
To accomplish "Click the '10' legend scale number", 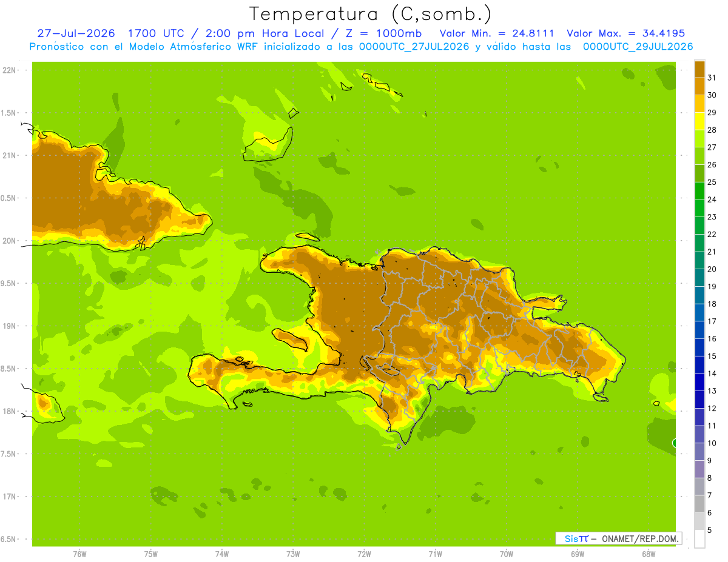I will [712, 443].
